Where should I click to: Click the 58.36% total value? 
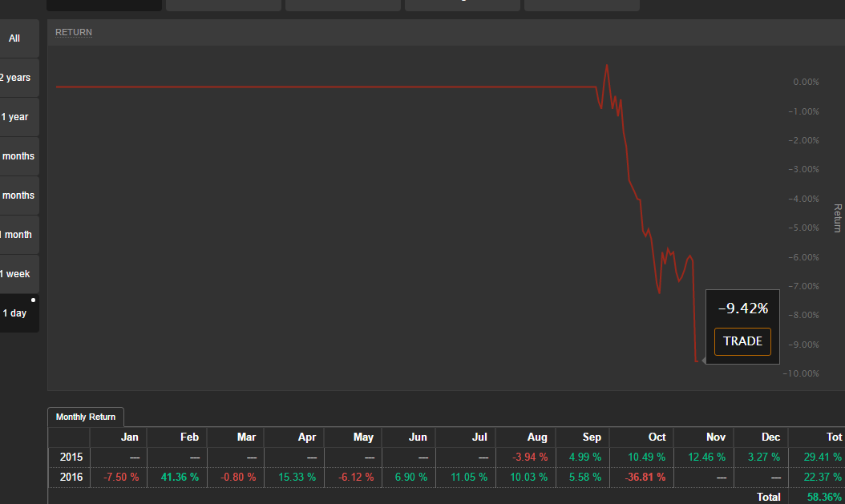click(824, 497)
